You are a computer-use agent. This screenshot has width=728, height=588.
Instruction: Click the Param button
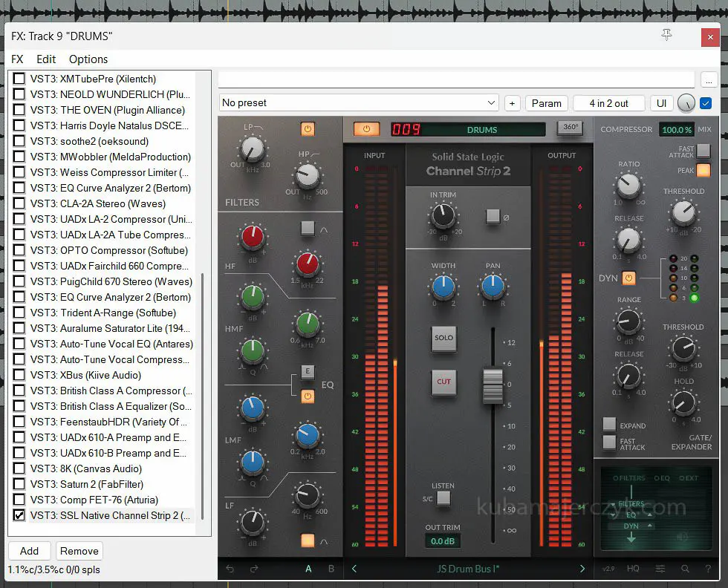(x=547, y=103)
